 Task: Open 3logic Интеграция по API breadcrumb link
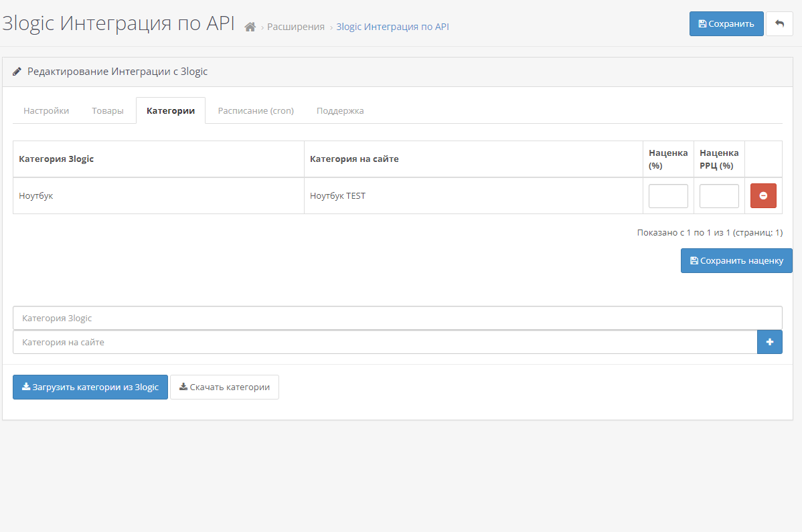(x=392, y=27)
